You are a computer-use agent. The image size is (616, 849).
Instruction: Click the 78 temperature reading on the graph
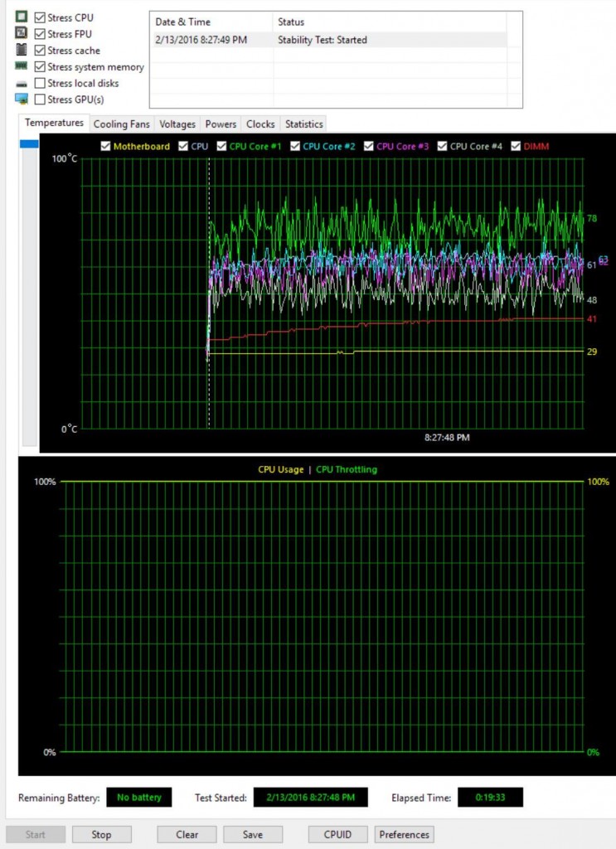tap(592, 218)
